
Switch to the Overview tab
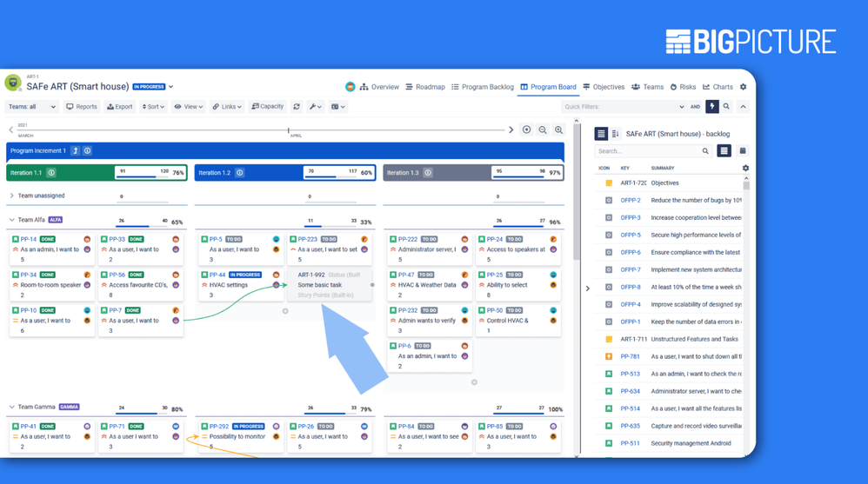point(379,87)
